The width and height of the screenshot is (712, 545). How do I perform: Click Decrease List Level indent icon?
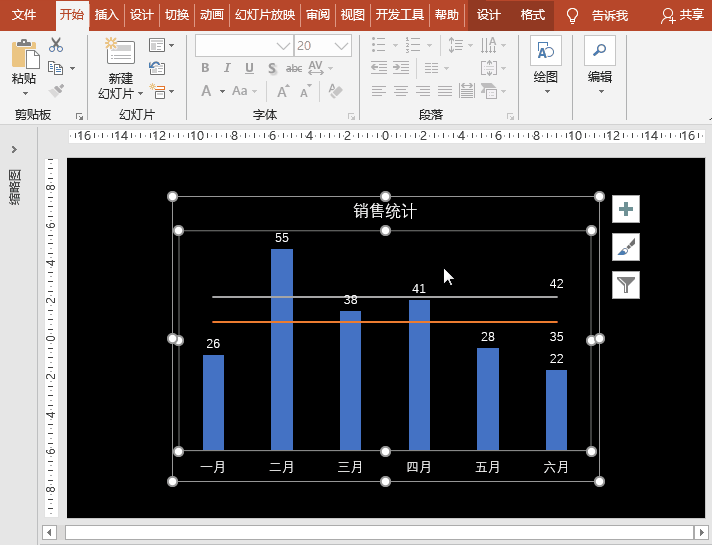click(x=379, y=68)
